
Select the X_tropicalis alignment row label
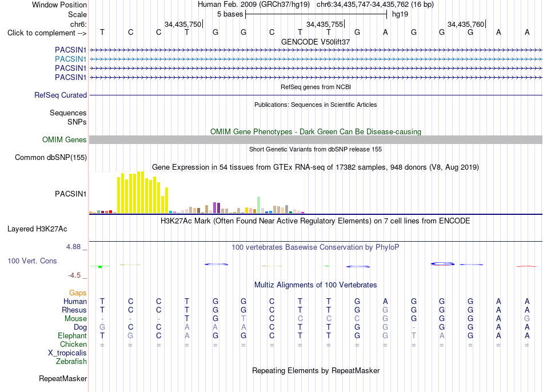(x=67, y=353)
